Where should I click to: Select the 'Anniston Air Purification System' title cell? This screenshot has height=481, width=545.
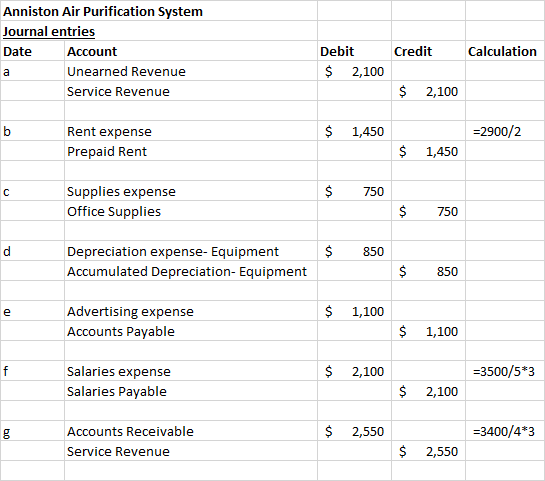159,11
